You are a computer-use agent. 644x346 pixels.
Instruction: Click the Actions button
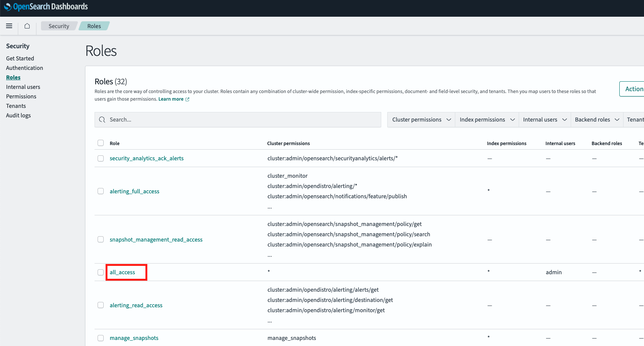[x=634, y=88]
